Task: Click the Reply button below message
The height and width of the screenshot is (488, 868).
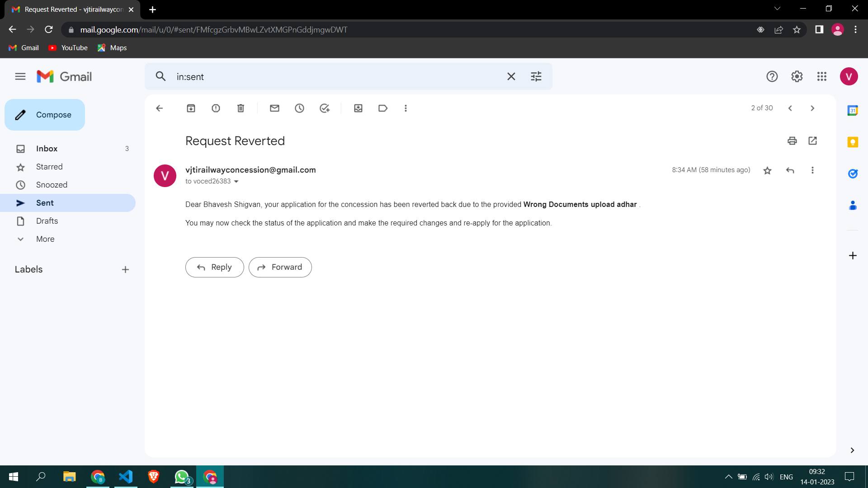Action: tap(214, 267)
